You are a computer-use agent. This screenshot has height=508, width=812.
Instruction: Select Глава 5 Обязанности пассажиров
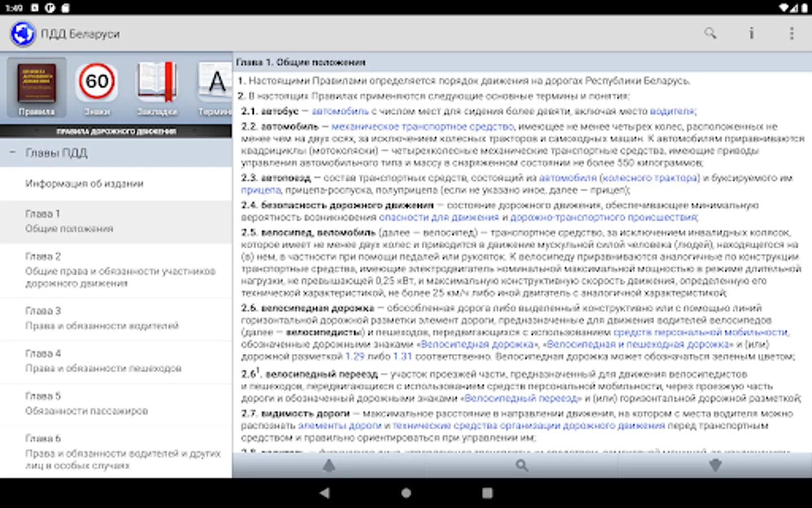116,404
